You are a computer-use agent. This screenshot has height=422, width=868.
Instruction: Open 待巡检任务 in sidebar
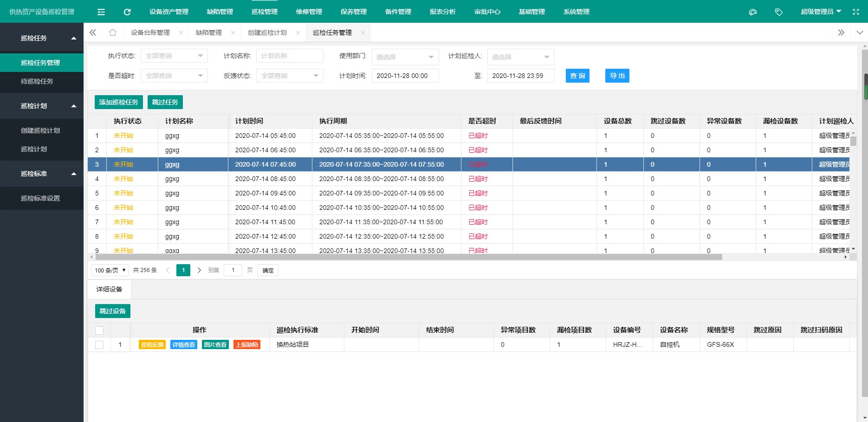(42, 81)
